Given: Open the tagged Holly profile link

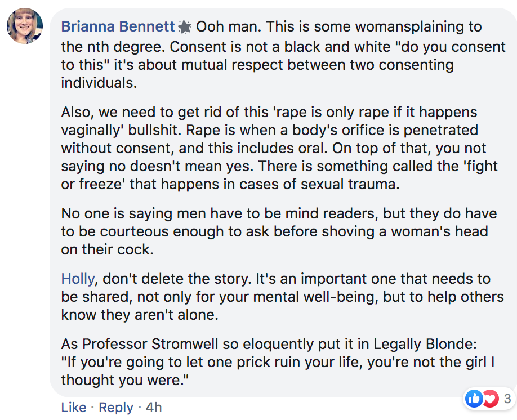Looking at the screenshot, I should [x=78, y=279].
